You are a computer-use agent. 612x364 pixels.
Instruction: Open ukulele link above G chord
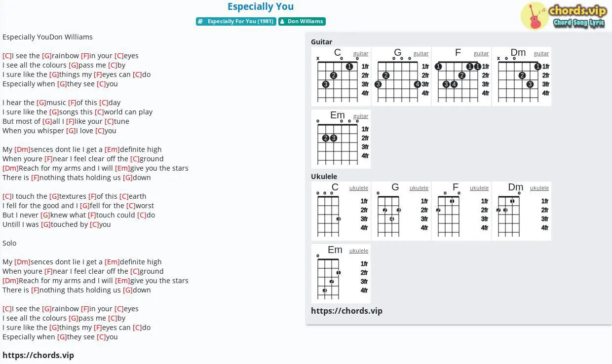419,188
